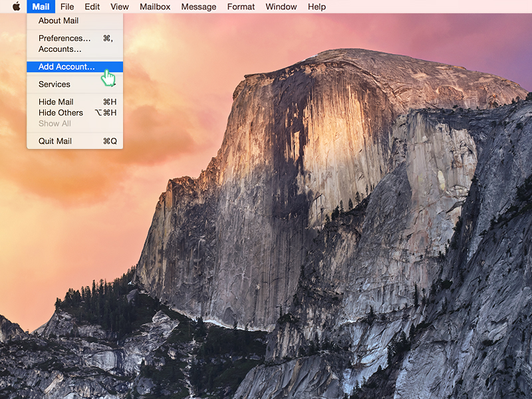Image resolution: width=532 pixels, height=399 pixels.
Task: Close the open Mail menu
Action: [41, 7]
